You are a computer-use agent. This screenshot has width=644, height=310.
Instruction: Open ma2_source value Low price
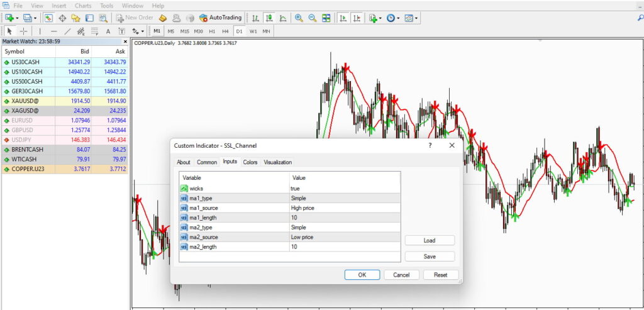pos(345,237)
